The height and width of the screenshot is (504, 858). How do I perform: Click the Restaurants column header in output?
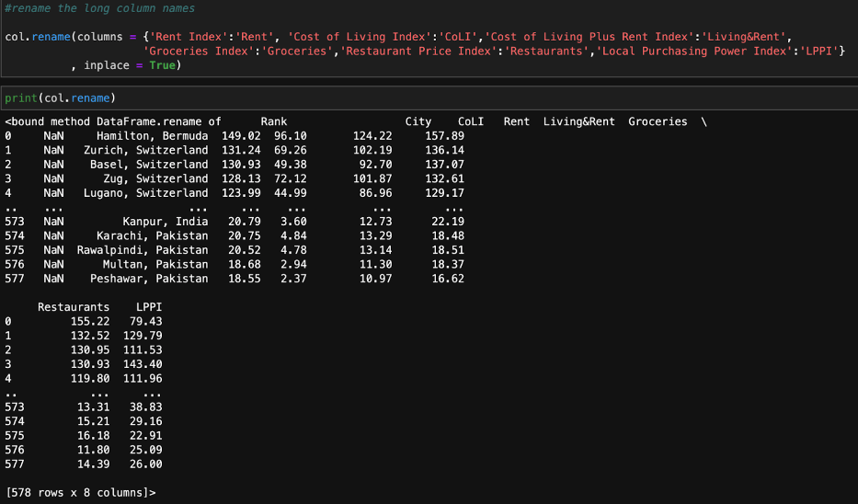tap(74, 307)
